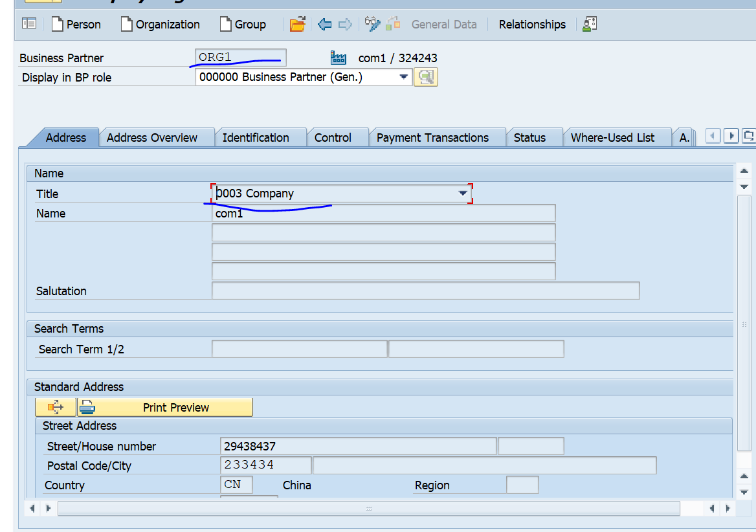Tab strip: move tabs right arrow

pyautogui.click(x=731, y=136)
